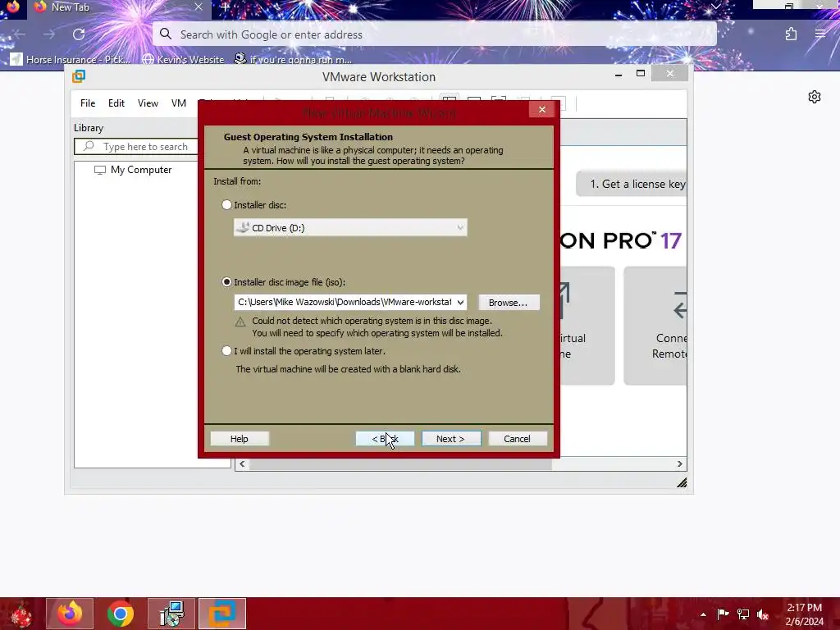Switch to VMware Workstation taskbar icon
This screenshot has height=630, width=840.
[222, 614]
